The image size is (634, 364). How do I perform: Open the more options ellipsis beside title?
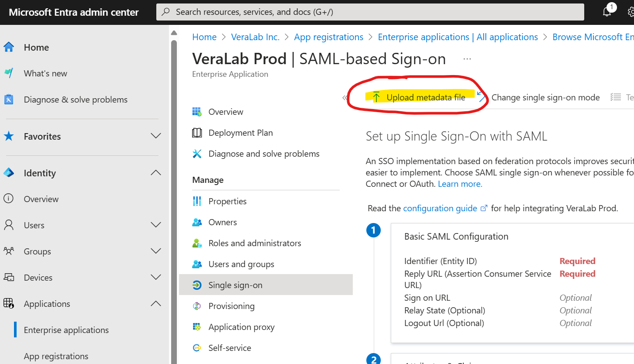click(x=467, y=58)
